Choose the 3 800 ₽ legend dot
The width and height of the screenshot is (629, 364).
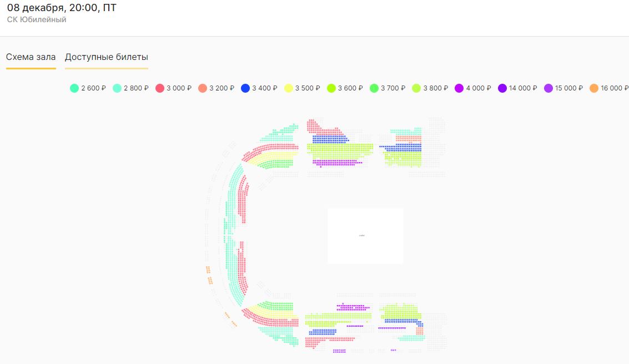[x=416, y=88]
